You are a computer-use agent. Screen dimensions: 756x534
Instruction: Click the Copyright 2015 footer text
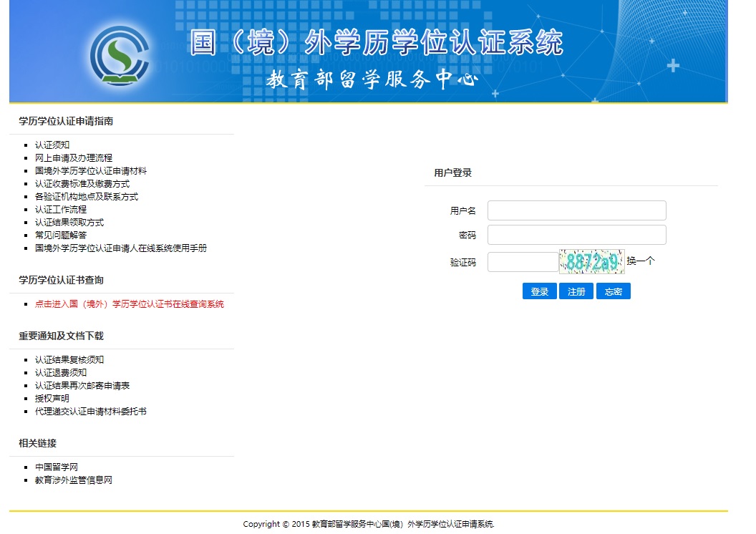(x=369, y=524)
